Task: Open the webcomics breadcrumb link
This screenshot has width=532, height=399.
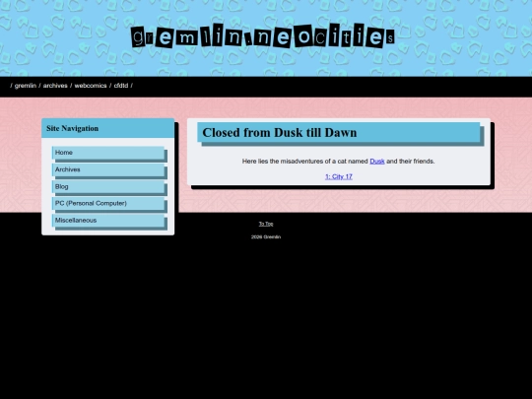Action: 91,86
